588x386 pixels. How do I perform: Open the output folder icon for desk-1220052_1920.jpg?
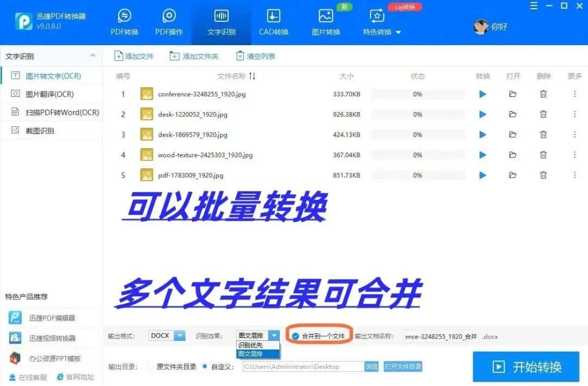pyautogui.click(x=512, y=114)
